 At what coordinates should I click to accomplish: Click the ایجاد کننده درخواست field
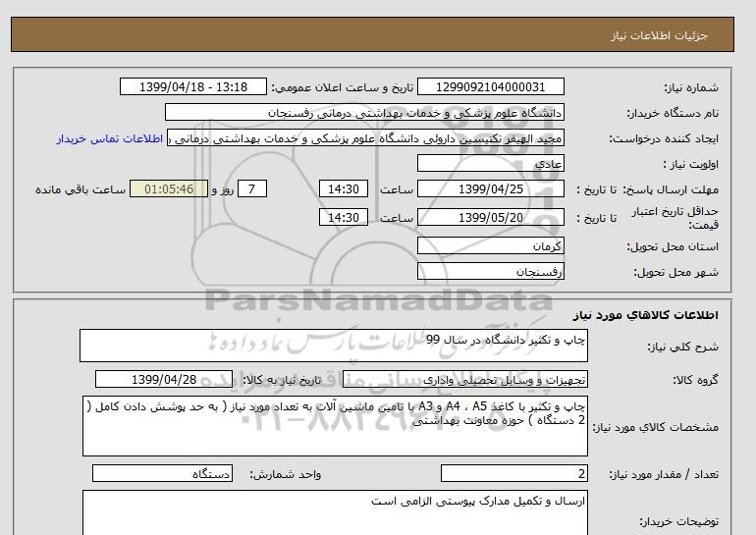click(365, 137)
